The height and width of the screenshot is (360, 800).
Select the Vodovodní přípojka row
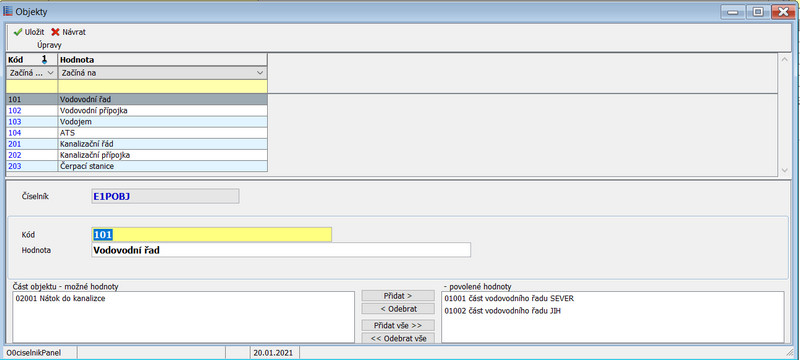tap(137, 110)
